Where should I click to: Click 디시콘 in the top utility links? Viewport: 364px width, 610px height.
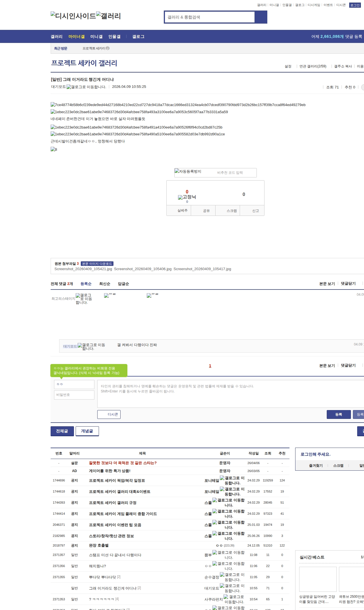click(341, 5)
